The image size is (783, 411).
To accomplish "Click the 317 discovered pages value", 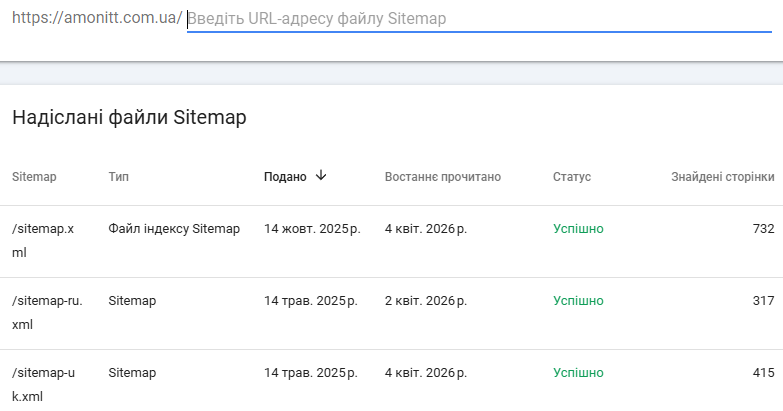I will point(763,301).
